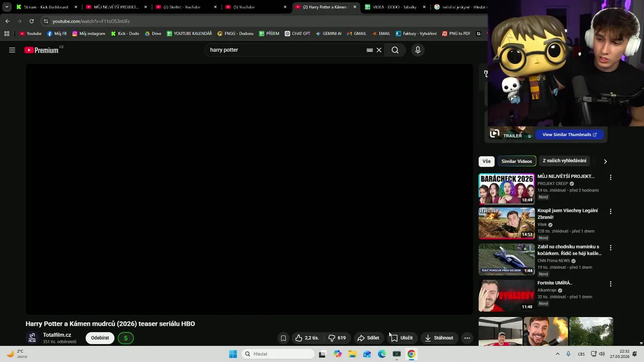
Task: Switch to měsíční jeskyně search tab
Action: [x=460, y=7]
